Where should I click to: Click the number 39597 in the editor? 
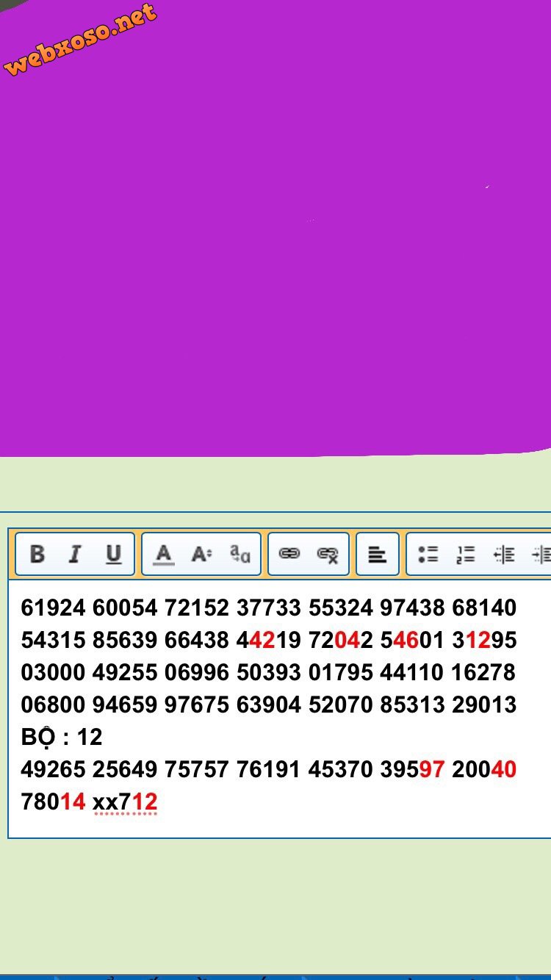click(412, 769)
